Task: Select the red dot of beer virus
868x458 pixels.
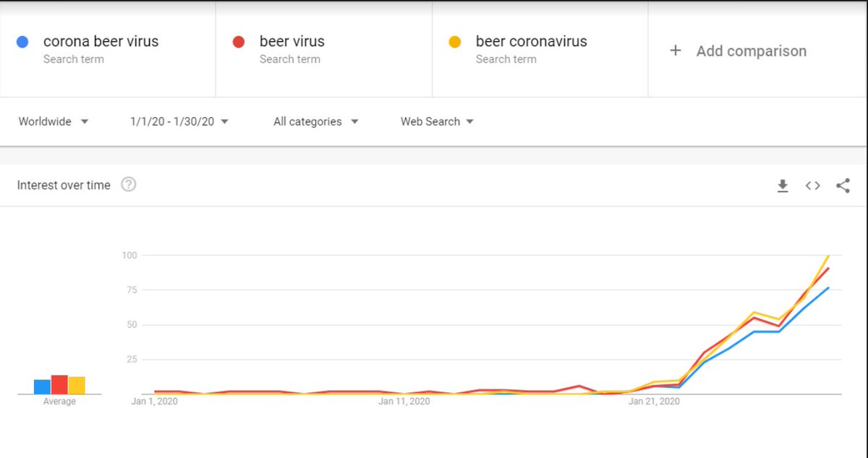Action: (x=238, y=42)
